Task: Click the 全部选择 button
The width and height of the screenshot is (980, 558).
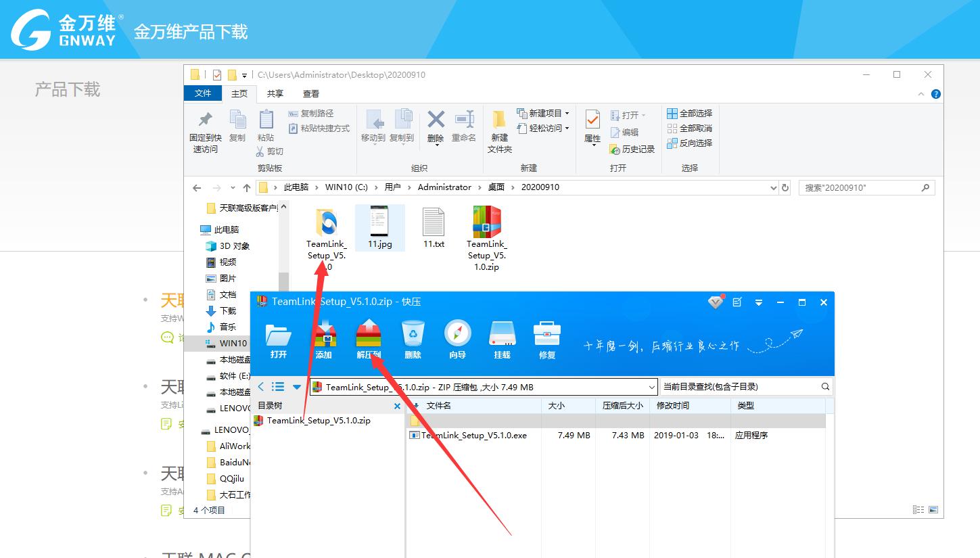Action: (x=689, y=113)
